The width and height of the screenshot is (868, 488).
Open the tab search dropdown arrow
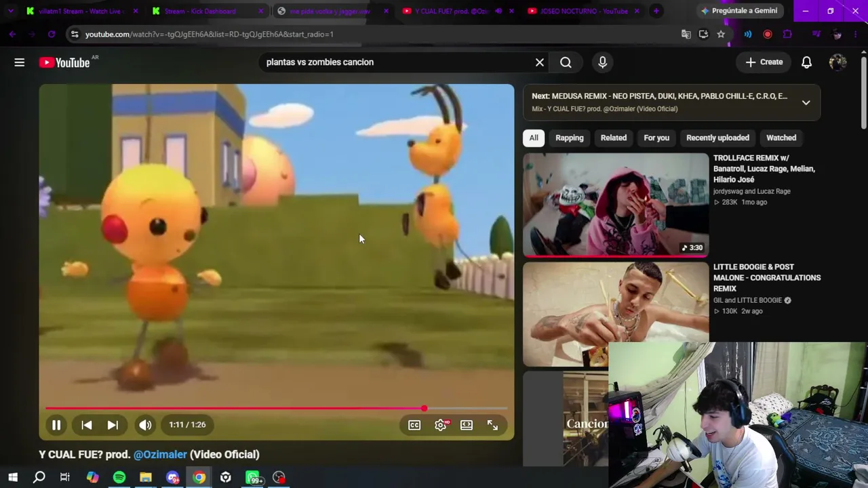coord(10,11)
